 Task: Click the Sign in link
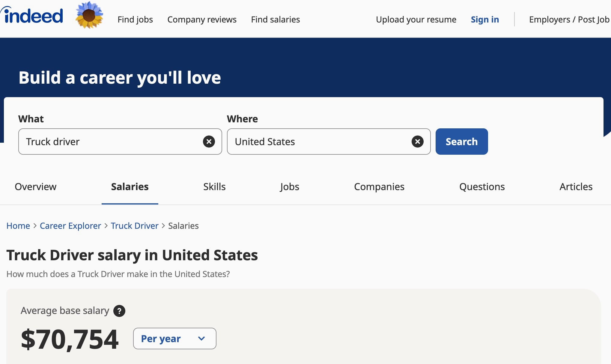click(x=485, y=19)
